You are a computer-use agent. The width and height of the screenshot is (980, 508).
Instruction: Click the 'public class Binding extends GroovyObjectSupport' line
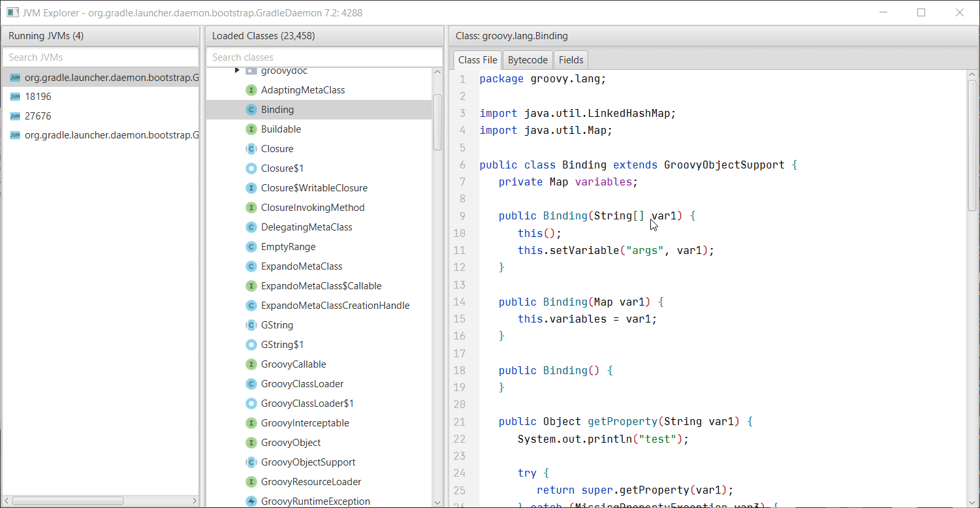638,165
